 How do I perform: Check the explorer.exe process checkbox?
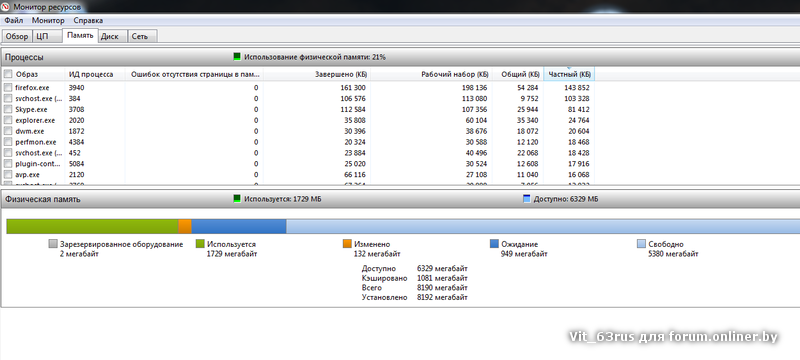pos(8,120)
